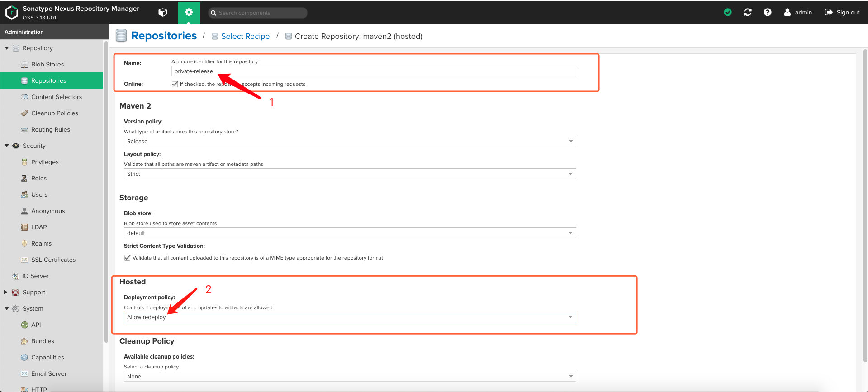Open Blob Stores in sidebar
Screen dimensions: 868x392
point(47,64)
